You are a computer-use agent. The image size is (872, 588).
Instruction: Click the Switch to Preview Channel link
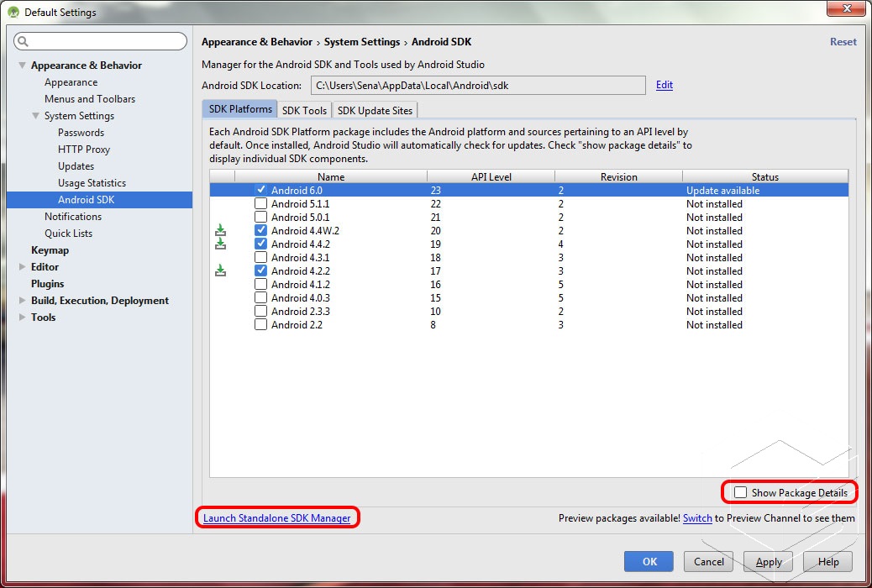pyautogui.click(x=697, y=518)
